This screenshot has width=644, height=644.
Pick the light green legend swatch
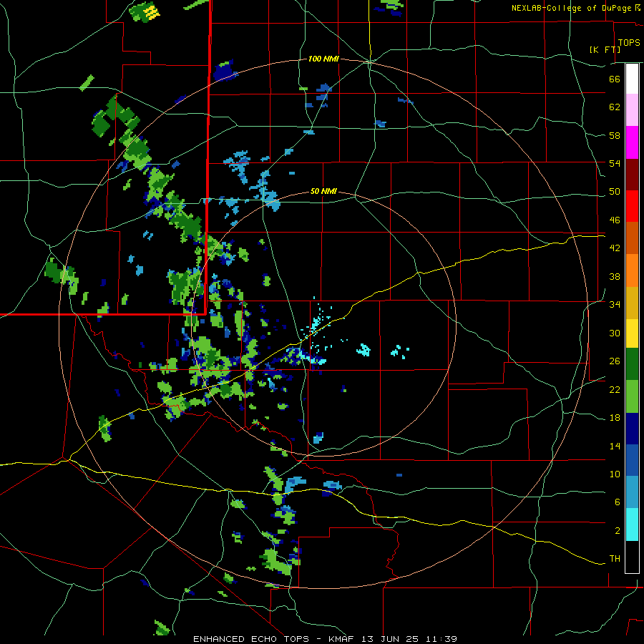632,396
